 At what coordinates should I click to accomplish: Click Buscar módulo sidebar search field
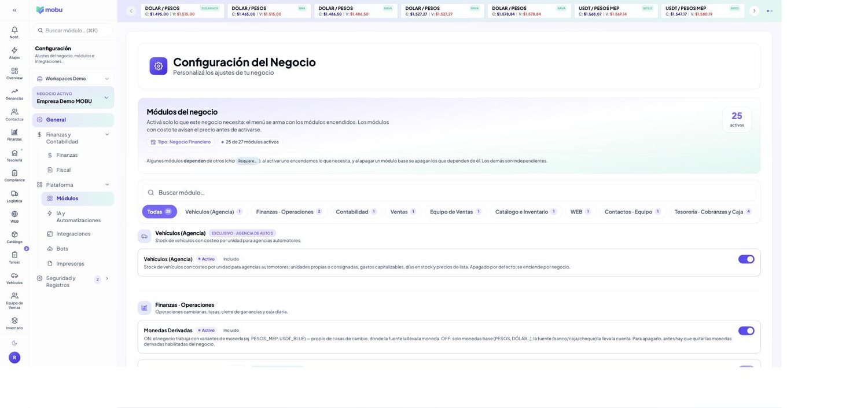point(73,30)
